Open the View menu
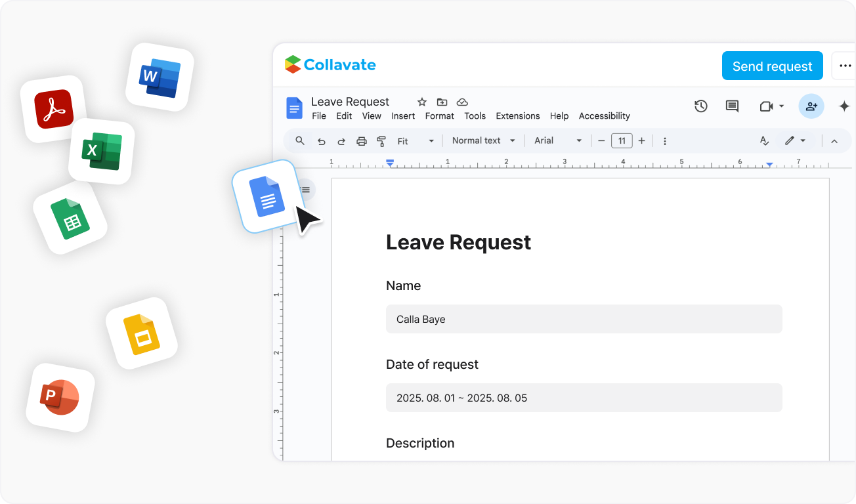856x504 pixels. [x=372, y=116]
